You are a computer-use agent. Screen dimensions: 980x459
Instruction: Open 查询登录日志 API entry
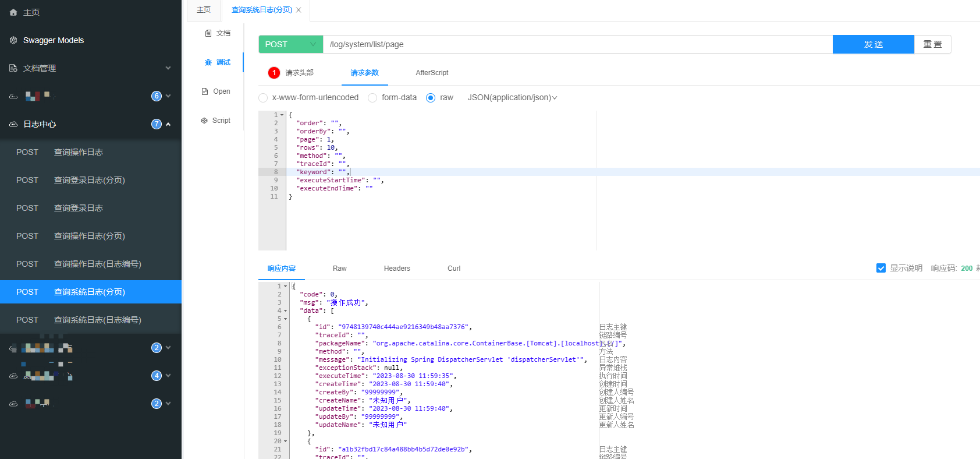[x=91, y=208]
